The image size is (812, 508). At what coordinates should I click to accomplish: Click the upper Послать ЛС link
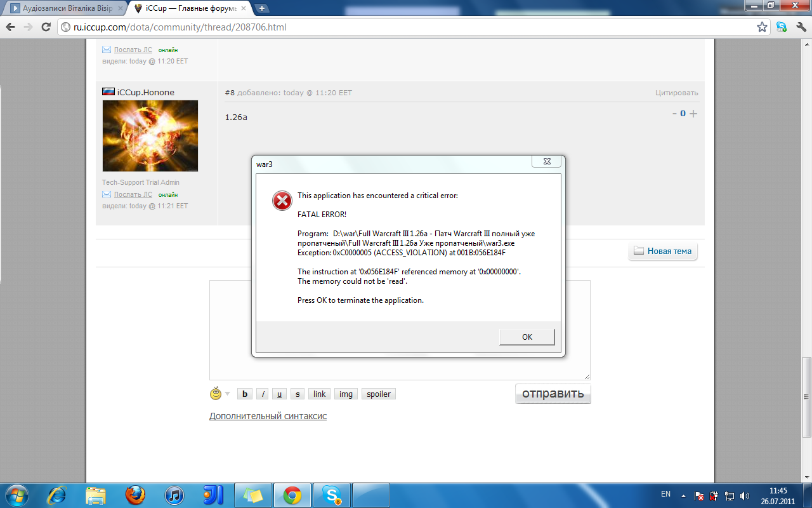133,50
